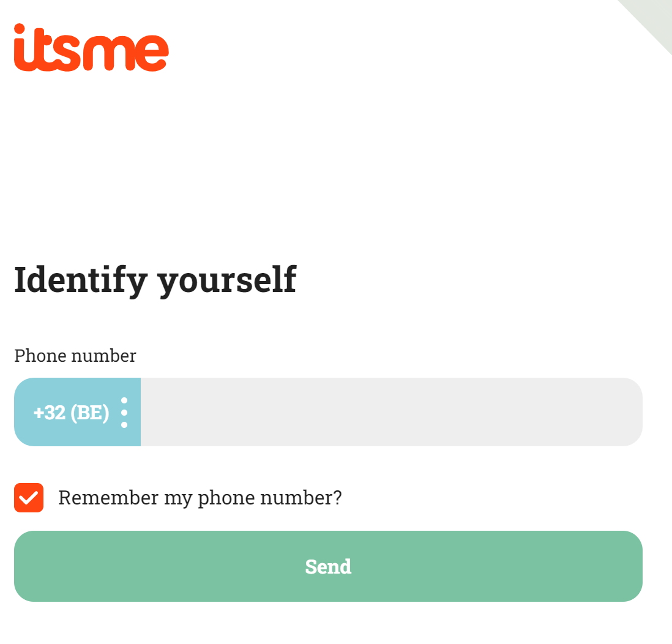Click the Identify yourself heading
Screen dimensions: 672x644
(x=155, y=280)
